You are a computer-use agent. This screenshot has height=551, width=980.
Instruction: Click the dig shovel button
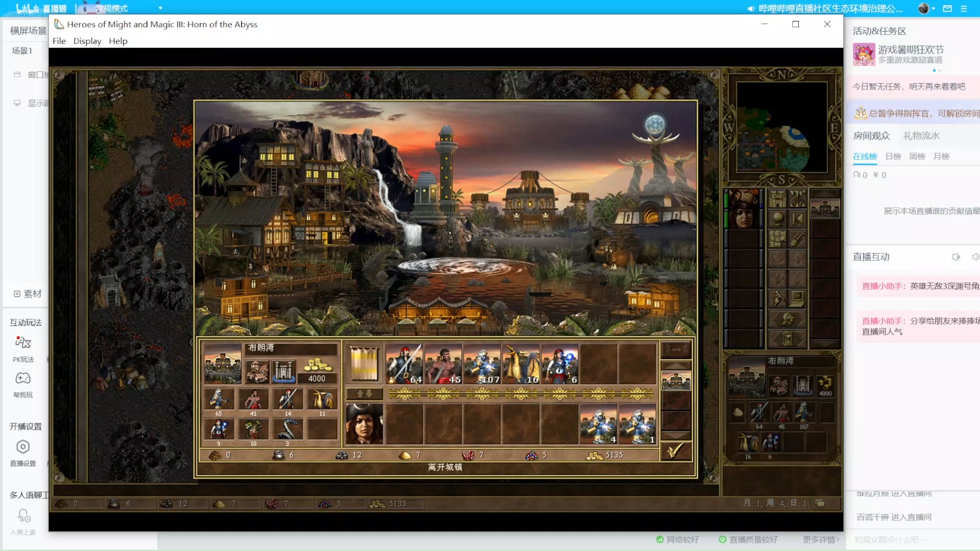pos(797,238)
